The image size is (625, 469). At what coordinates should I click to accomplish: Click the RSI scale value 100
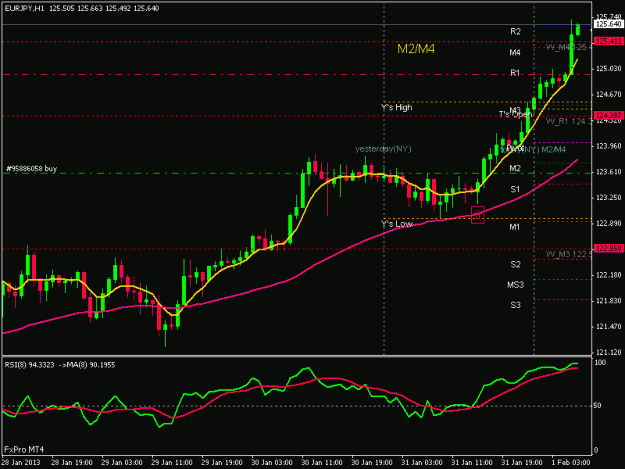[x=600, y=363]
